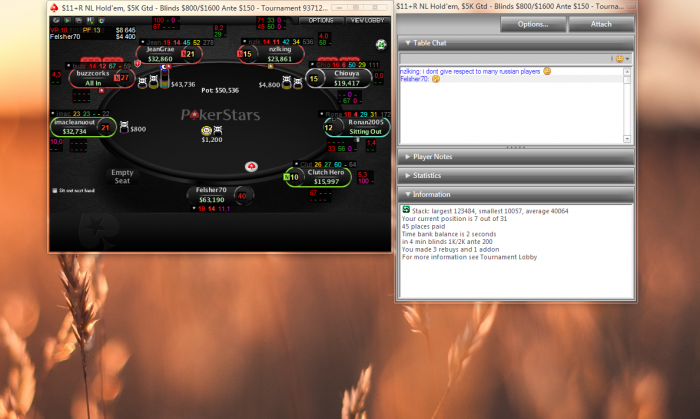This screenshot has height=419, width=700.
Task: Click the green note icon beside Clutch Hero's 10
Action: click(x=287, y=177)
